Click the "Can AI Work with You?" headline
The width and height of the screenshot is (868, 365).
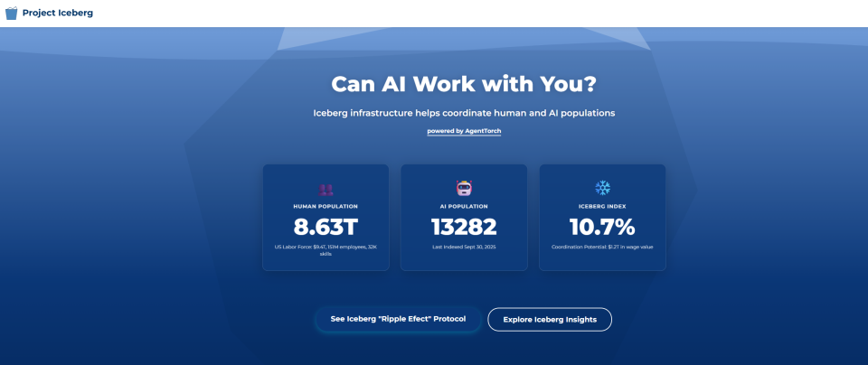[x=464, y=84]
